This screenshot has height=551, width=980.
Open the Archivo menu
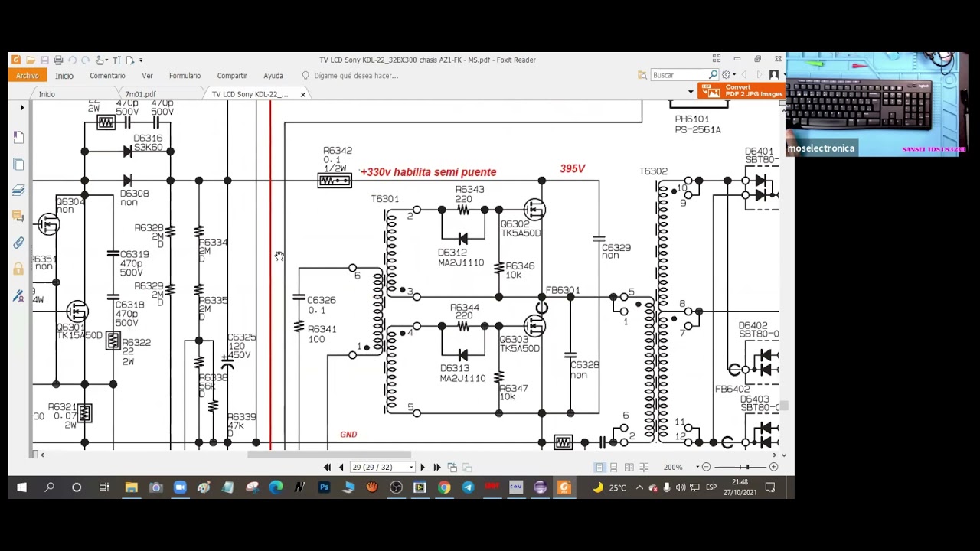pos(27,75)
